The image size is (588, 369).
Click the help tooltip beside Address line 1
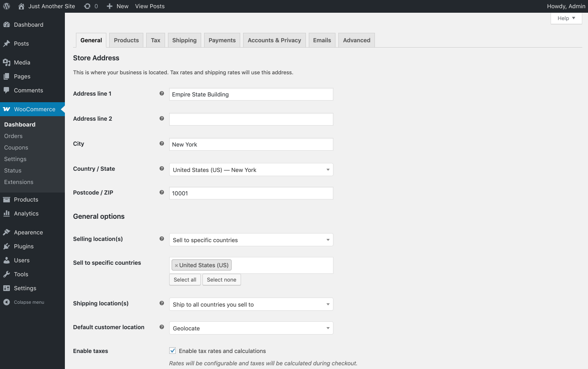(161, 94)
